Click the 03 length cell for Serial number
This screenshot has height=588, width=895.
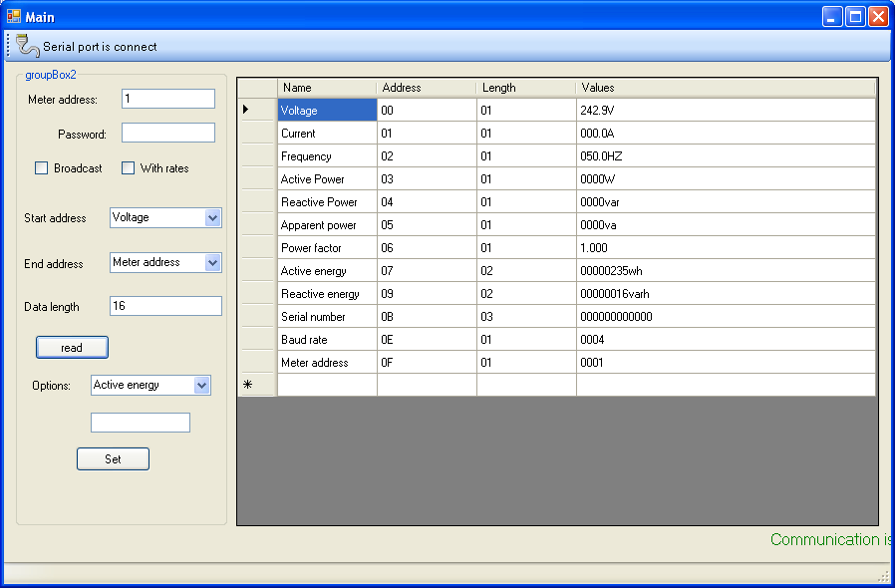[526, 316]
